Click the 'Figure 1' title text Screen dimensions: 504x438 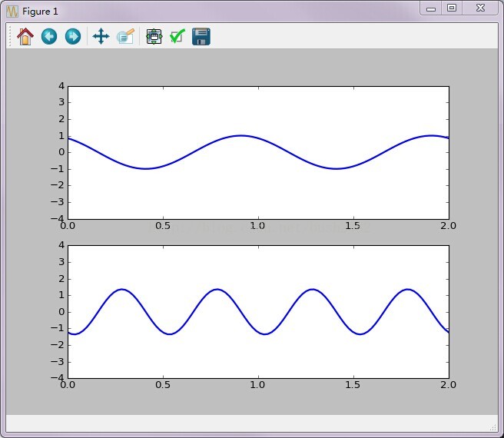point(40,12)
